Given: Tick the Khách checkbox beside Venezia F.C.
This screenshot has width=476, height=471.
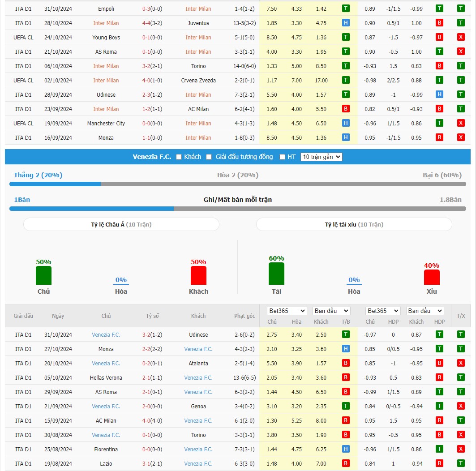Looking at the screenshot, I should point(179,157).
